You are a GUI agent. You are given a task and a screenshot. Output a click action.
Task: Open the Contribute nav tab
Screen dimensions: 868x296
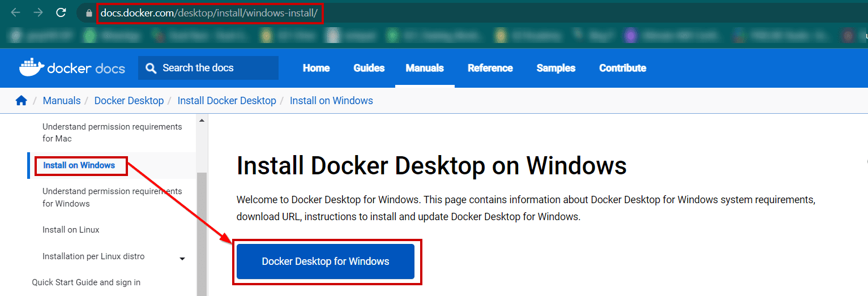[623, 68]
